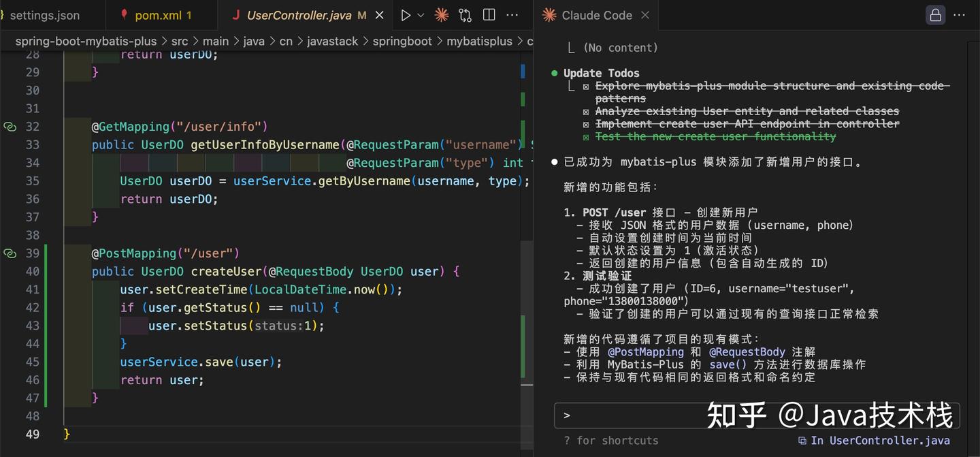This screenshot has width=980, height=457.
Task: Run the current Java file
Action: pyautogui.click(x=406, y=14)
